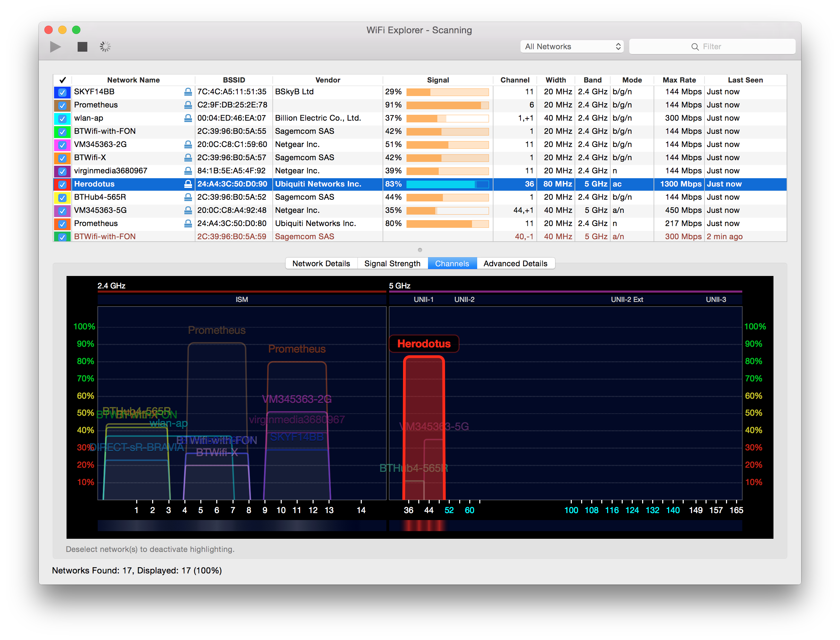Focus the Filter search field
840x640 pixels.
712,46
